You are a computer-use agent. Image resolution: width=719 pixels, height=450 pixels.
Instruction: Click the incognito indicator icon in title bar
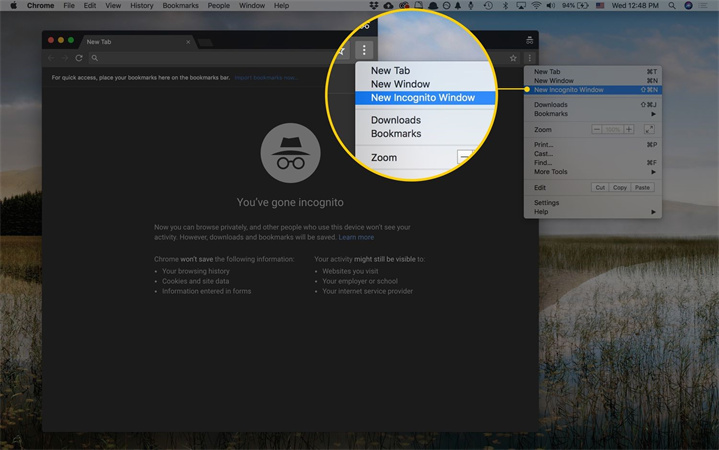point(529,41)
